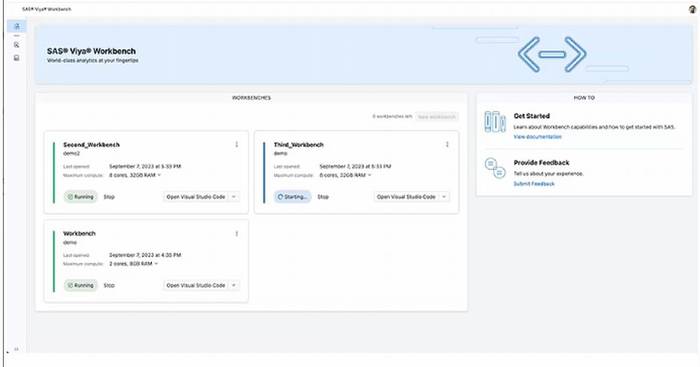
Task: Click the HOW TO section header
Action: point(584,98)
